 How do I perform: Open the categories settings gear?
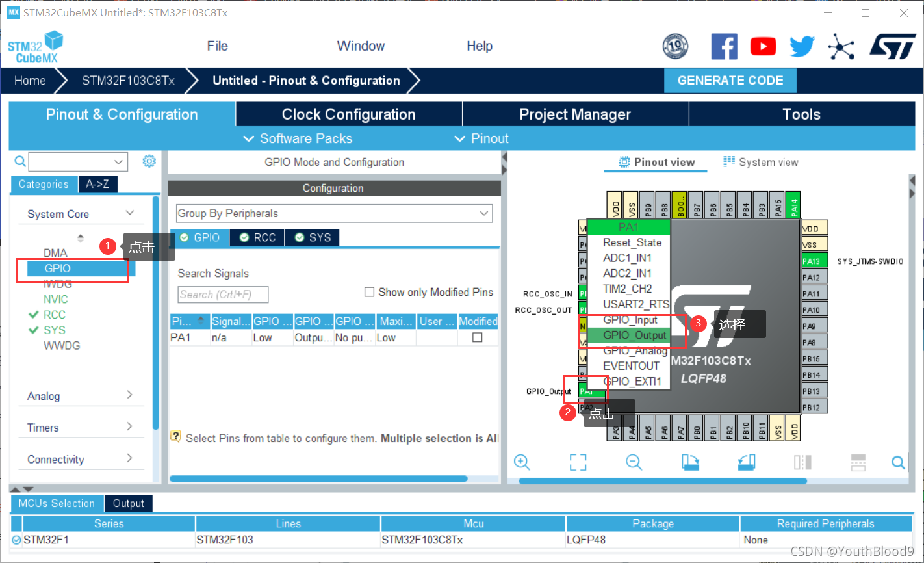[x=149, y=161]
